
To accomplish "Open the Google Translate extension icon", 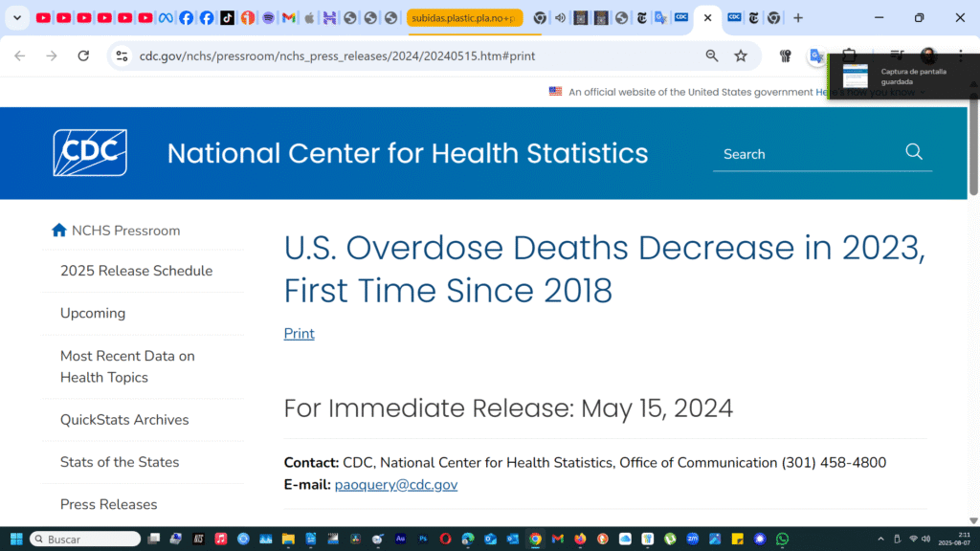I will tap(816, 56).
